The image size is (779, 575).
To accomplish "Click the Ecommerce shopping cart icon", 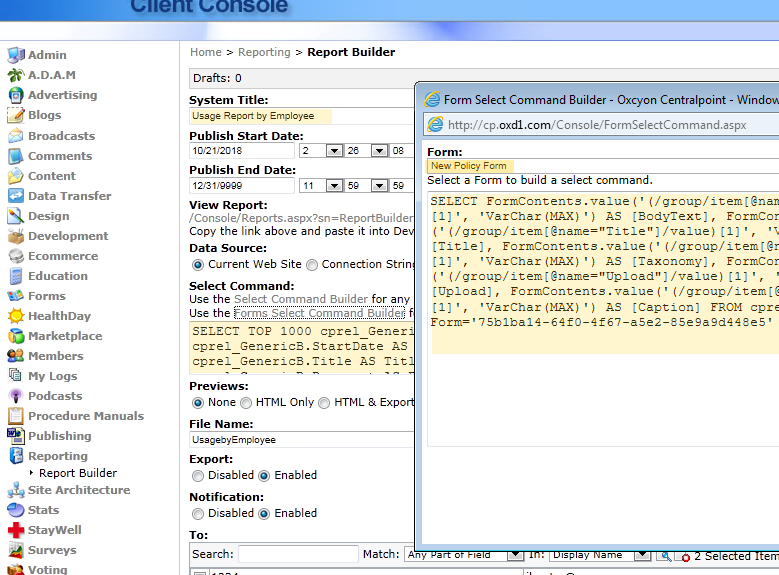I will point(15,256).
